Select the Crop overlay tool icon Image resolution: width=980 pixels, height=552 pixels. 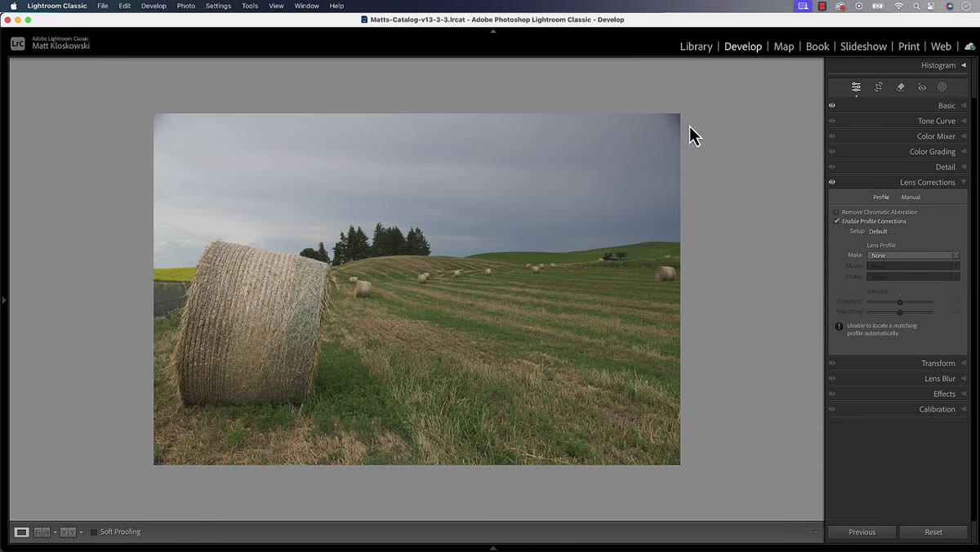click(x=879, y=87)
